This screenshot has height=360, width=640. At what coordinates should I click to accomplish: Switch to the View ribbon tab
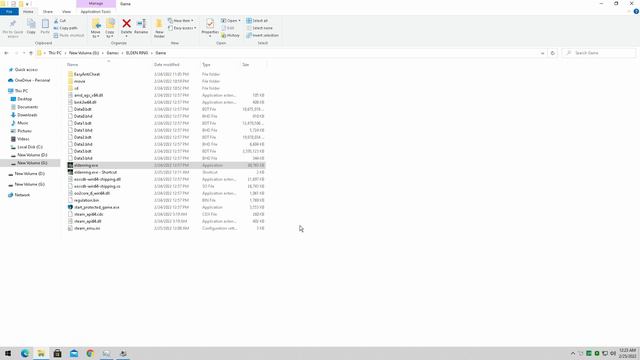click(x=66, y=11)
